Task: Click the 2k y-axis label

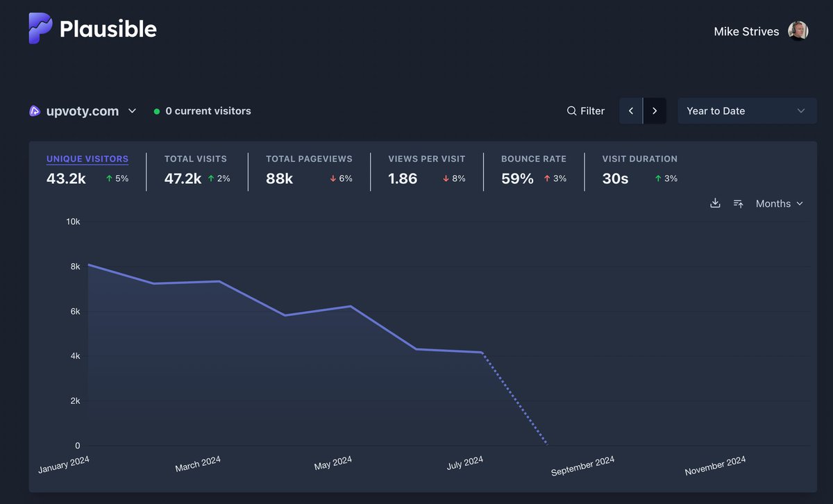Action: coord(76,401)
